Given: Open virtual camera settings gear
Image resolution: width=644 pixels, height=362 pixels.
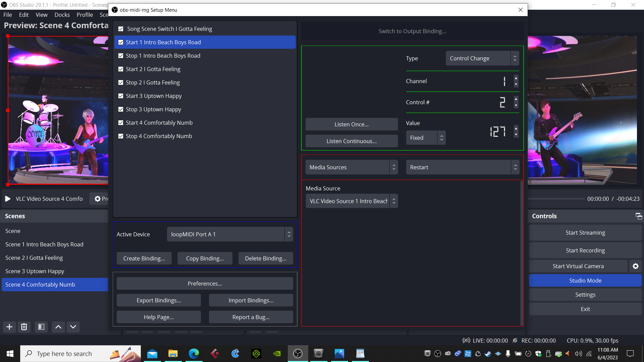Looking at the screenshot, I should 636,266.
